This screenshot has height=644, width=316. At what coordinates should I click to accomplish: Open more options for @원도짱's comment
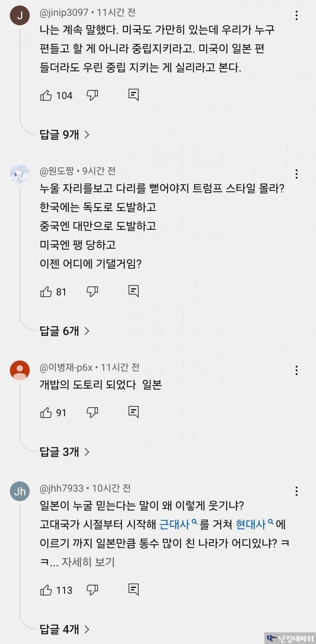point(296,174)
